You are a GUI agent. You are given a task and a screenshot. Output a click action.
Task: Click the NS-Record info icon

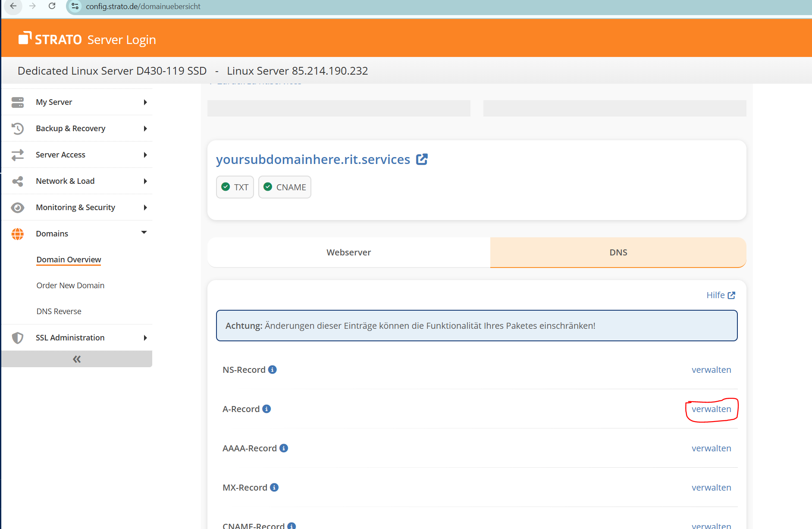(273, 370)
